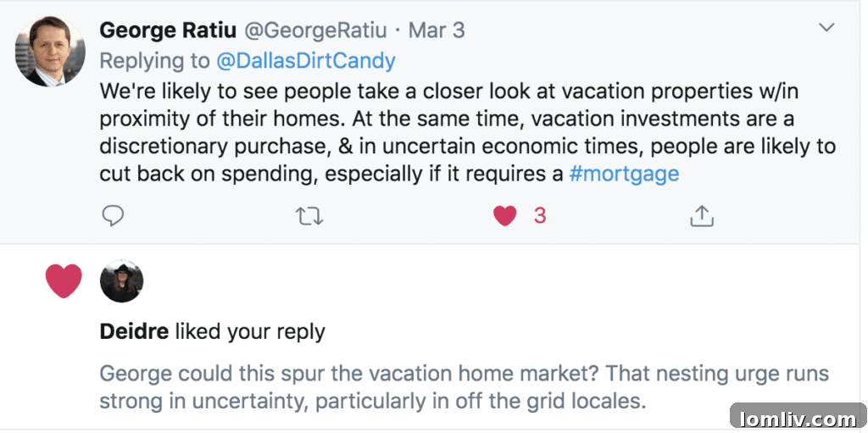Click the reply speech bubble icon
This screenshot has height=433, width=868.
(113, 217)
